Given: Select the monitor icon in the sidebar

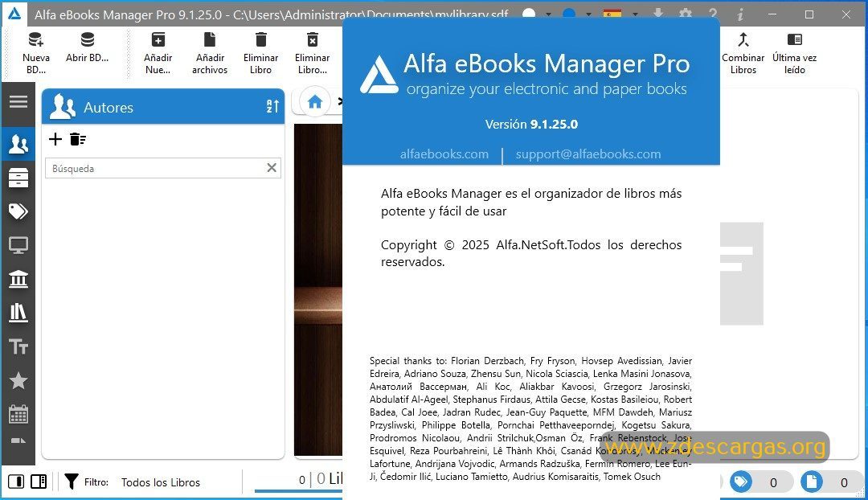Looking at the screenshot, I should pos(18,245).
